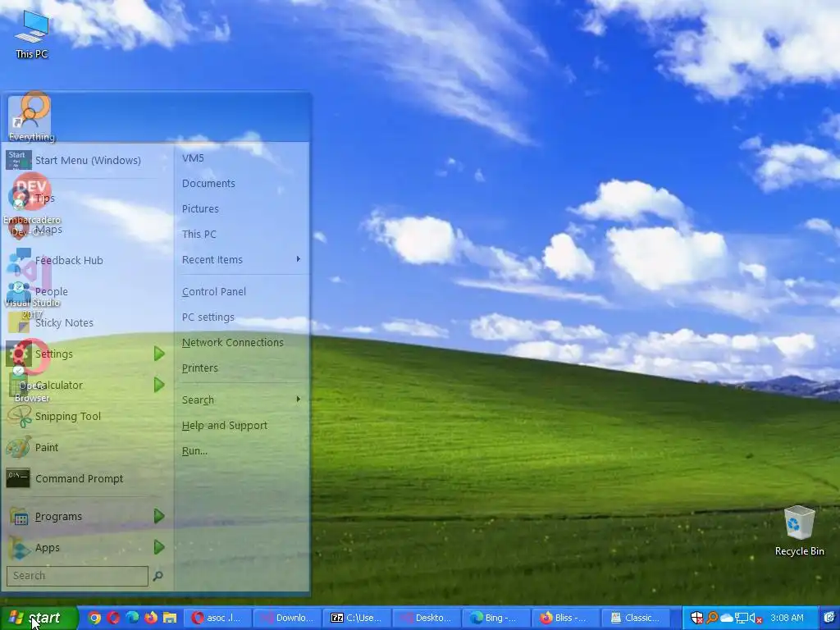Click OneDrive cloud tray icon

point(727,618)
